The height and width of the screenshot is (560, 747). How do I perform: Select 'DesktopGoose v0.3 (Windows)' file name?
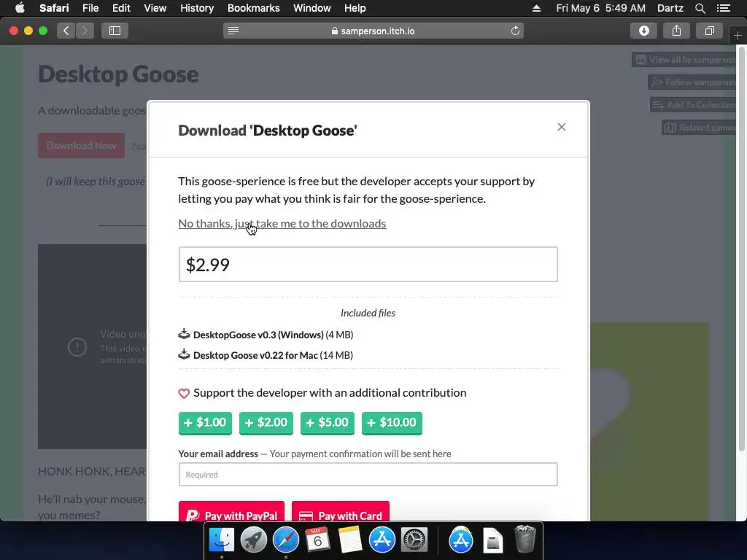(x=258, y=335)
